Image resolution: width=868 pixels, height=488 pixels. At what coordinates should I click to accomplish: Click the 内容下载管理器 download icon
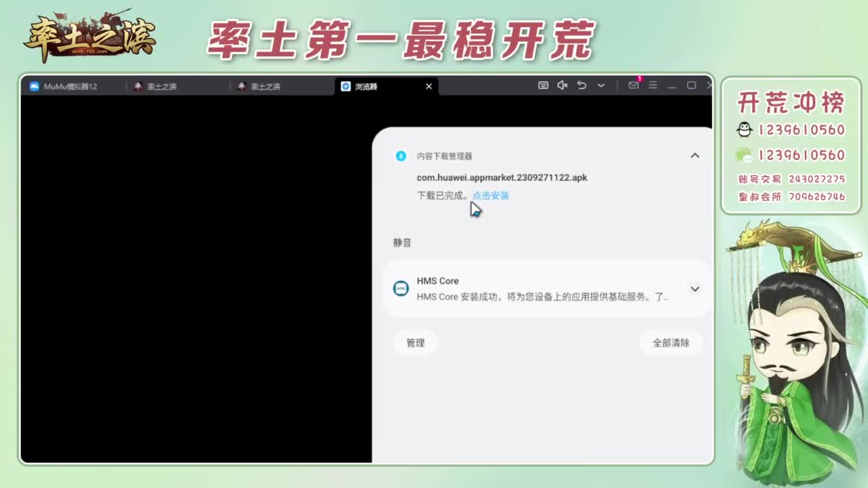coord(401,156)
